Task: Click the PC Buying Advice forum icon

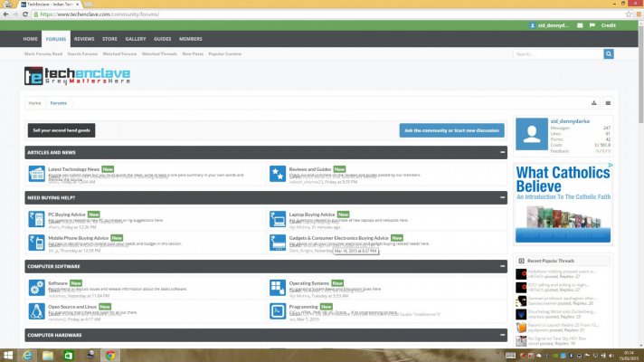Action: [x=36, y=219]
